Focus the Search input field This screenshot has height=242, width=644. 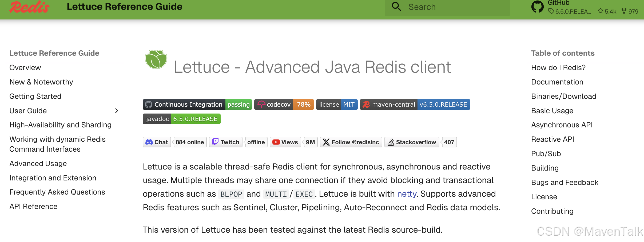tap(447, 7)
